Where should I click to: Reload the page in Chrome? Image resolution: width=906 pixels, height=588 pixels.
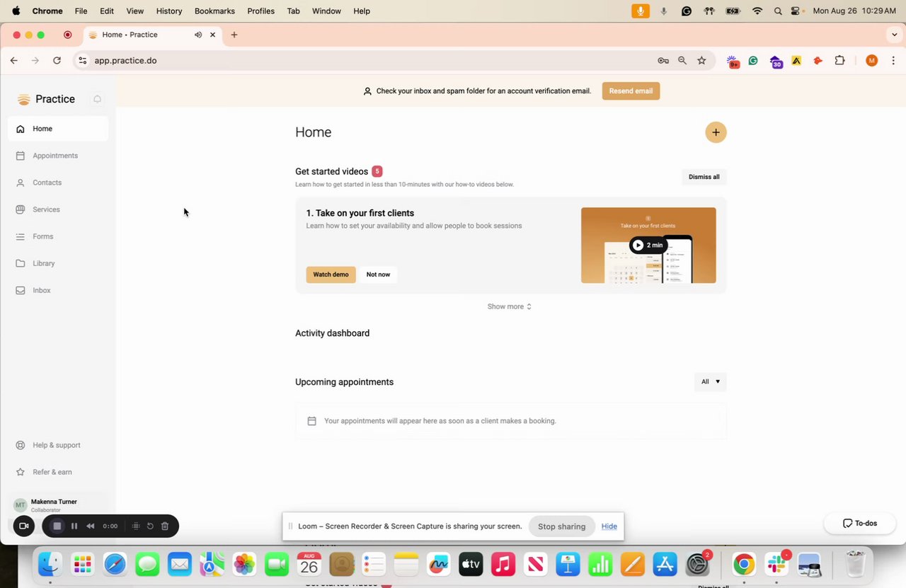pyautogui.click(x=57, y=60)
